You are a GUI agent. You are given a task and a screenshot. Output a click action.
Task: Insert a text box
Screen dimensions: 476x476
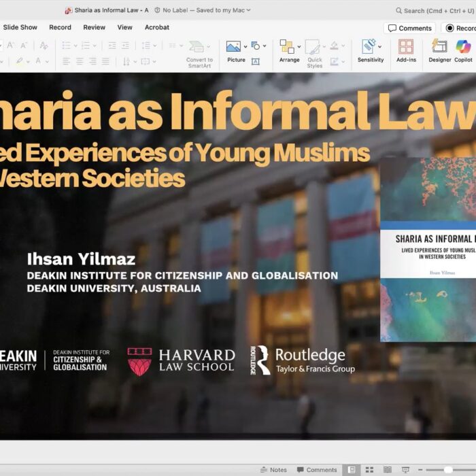pyautogui.click(x=256, y=61)
